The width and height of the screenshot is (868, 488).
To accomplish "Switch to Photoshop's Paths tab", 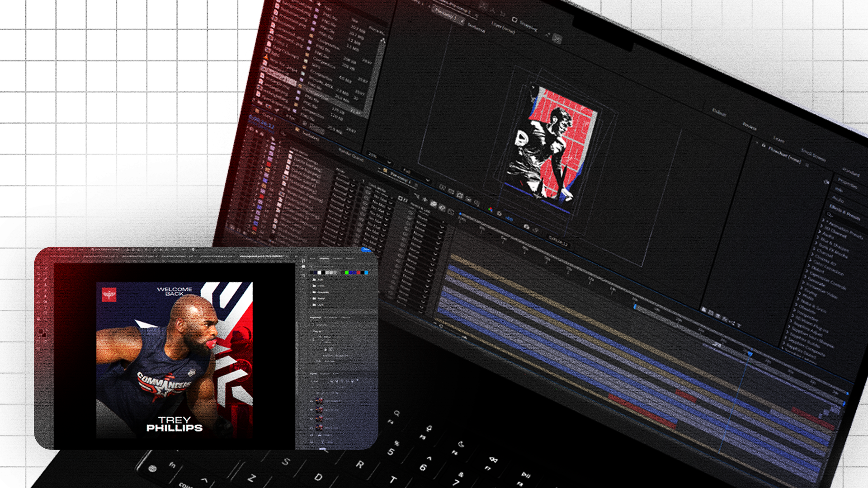I will [x=336, y=374].
